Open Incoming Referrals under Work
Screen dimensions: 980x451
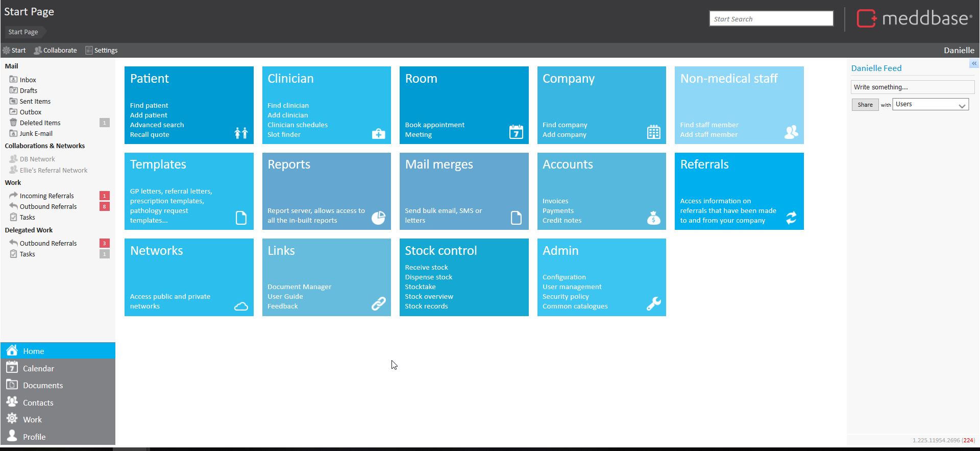pos(46,196)
